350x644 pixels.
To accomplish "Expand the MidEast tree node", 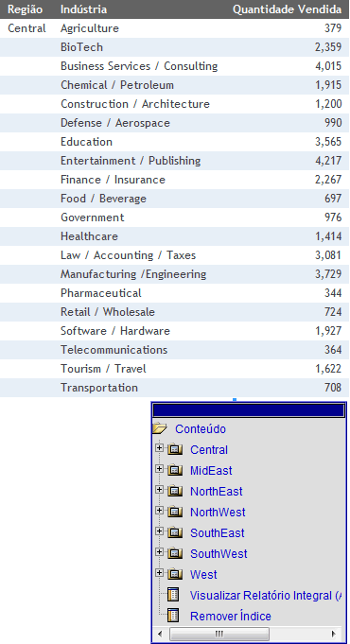I will click(159, 469).
